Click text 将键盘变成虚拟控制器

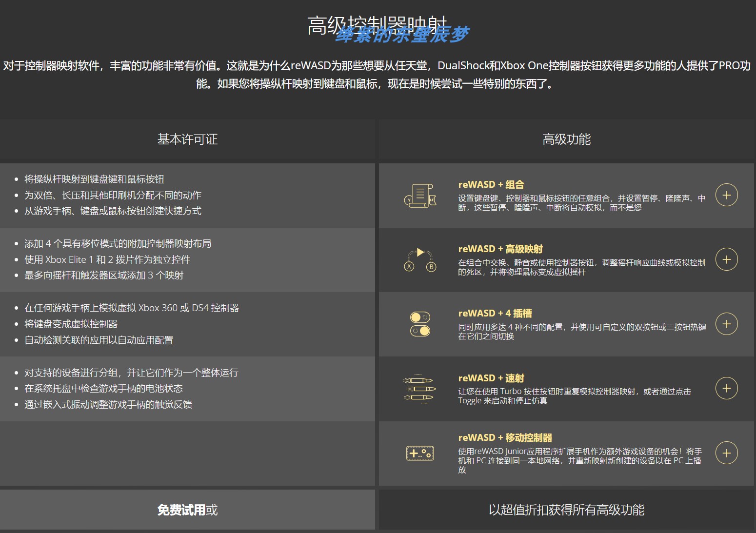(x=71, y=324)
